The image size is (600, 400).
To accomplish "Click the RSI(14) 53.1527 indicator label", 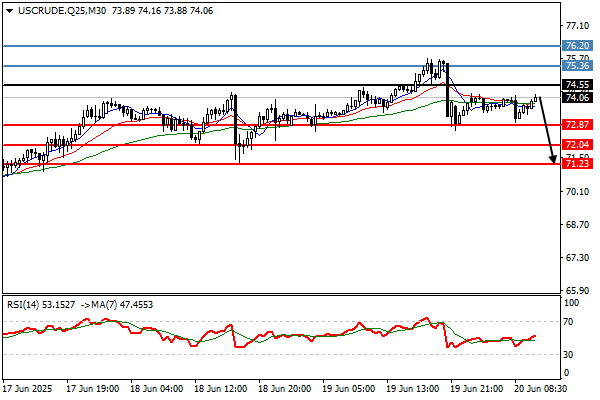I will (41, 305).
